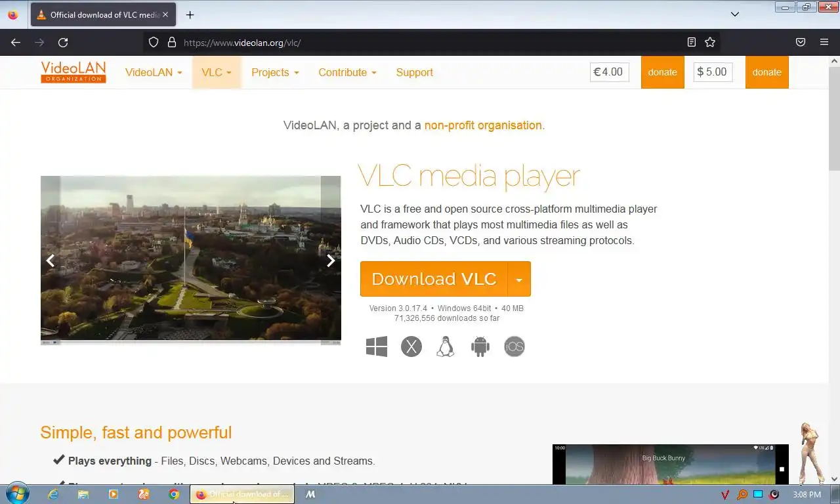Expand the download options arrow
Image resolution: width=840 pixels, height=504 pixels.
519,279
